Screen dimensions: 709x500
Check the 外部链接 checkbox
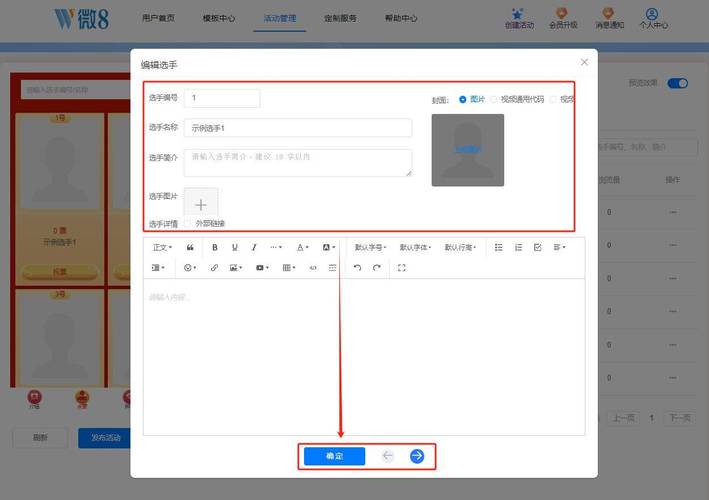pos(188,223)
